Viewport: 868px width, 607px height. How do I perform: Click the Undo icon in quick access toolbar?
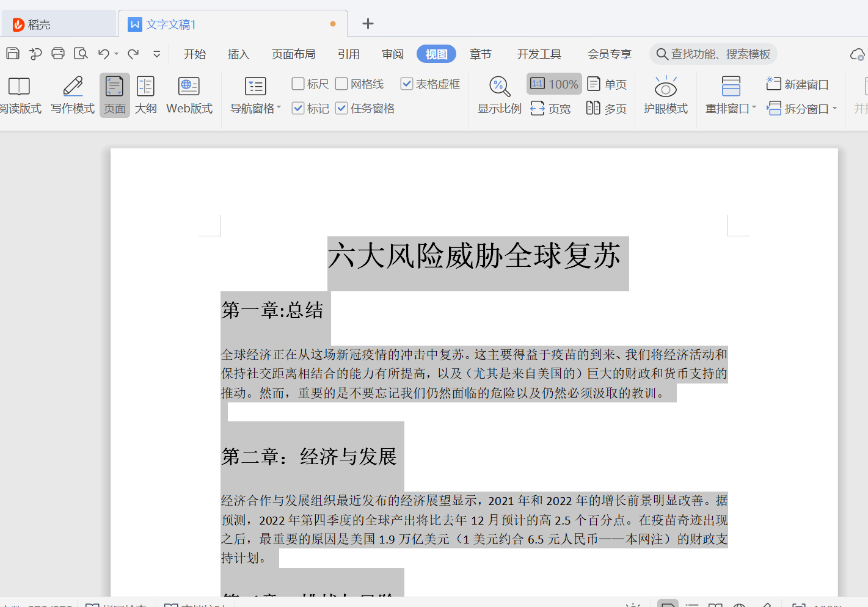103,54
